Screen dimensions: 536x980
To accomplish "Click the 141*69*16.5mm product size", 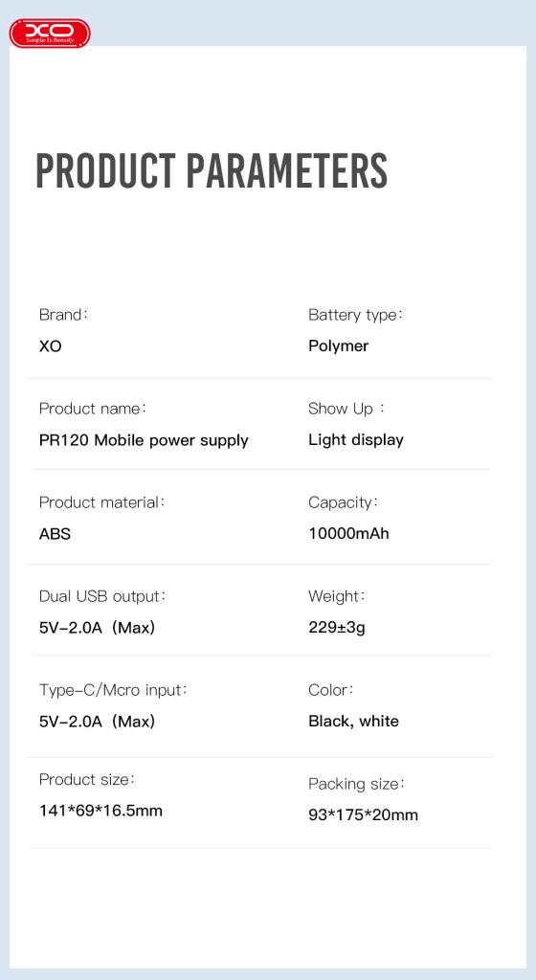I will click(x=100, y=812).
